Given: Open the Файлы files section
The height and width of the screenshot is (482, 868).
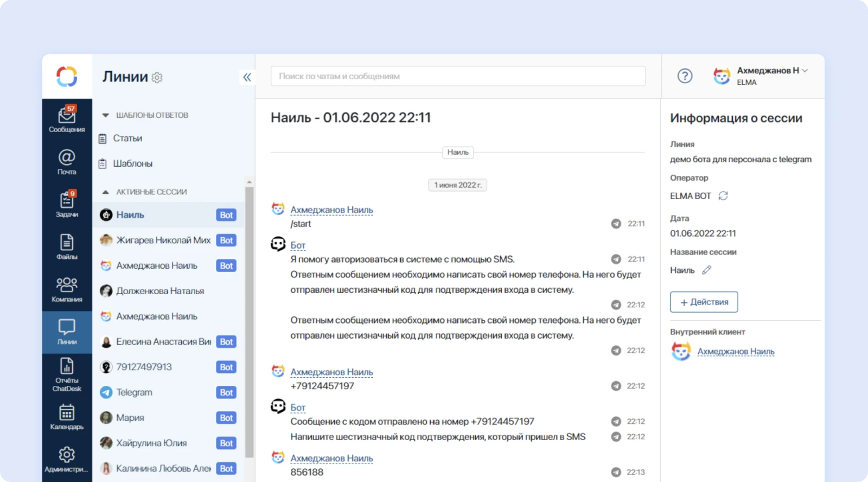Looking at the screenshot, I should [67, 246].
